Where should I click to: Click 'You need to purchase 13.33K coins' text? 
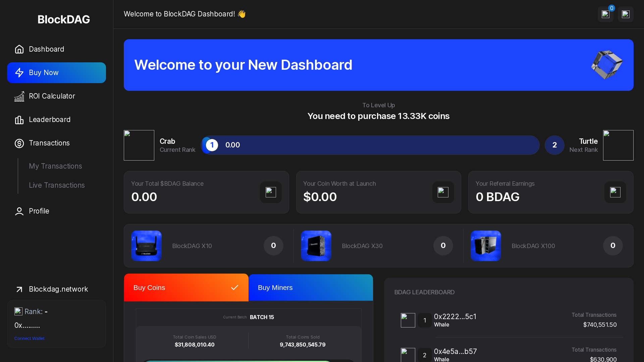(x=378, y=116)
